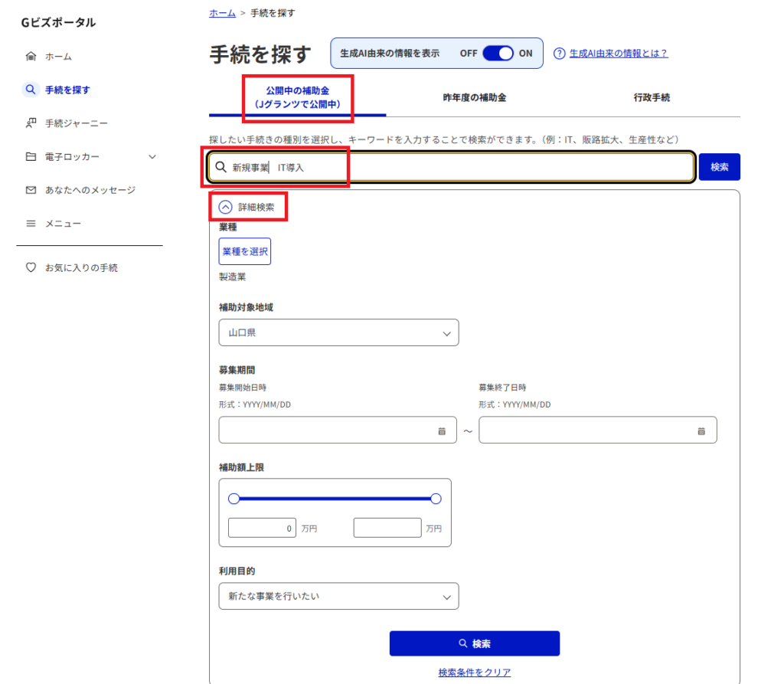784x684 pixels.
Task: Click the magnifier icon beside 手続を探す
Action: pos(31,90)
